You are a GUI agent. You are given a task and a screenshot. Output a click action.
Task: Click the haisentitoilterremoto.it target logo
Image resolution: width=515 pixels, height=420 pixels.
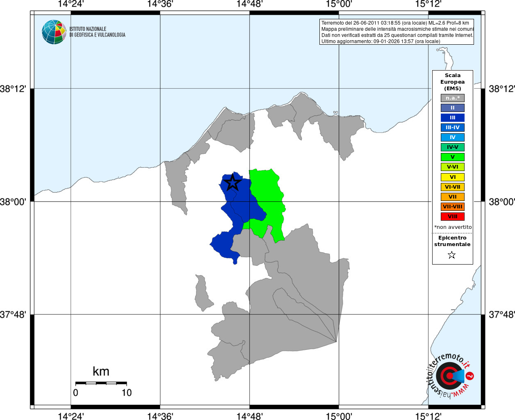[450, 376]
